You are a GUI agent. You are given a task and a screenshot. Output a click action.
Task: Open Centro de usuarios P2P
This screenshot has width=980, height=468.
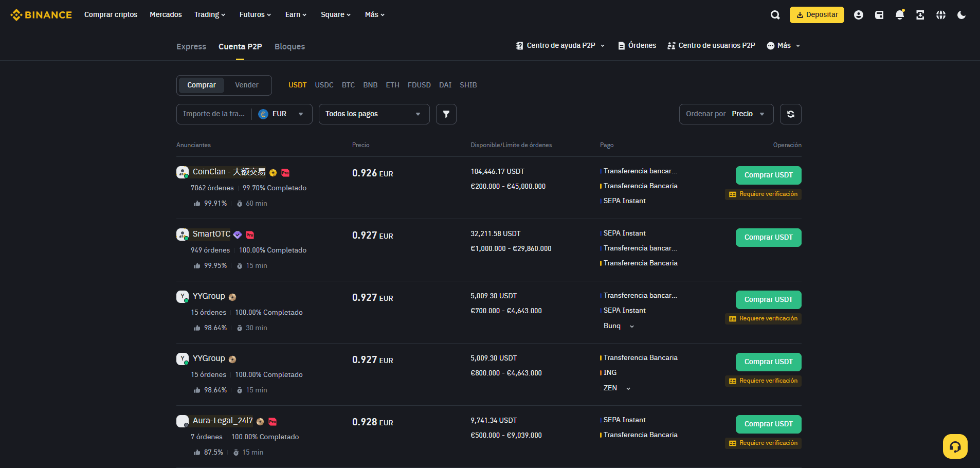click(x=711, y=46)
